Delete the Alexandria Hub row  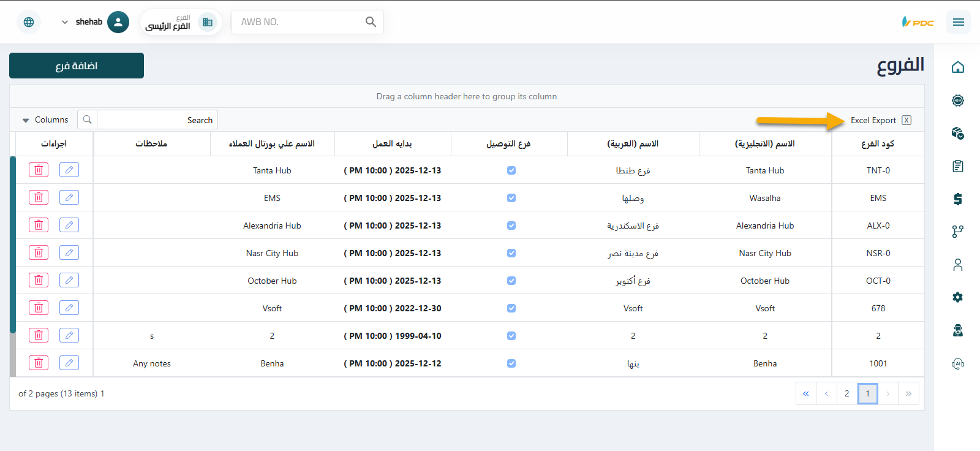(39, 225)
